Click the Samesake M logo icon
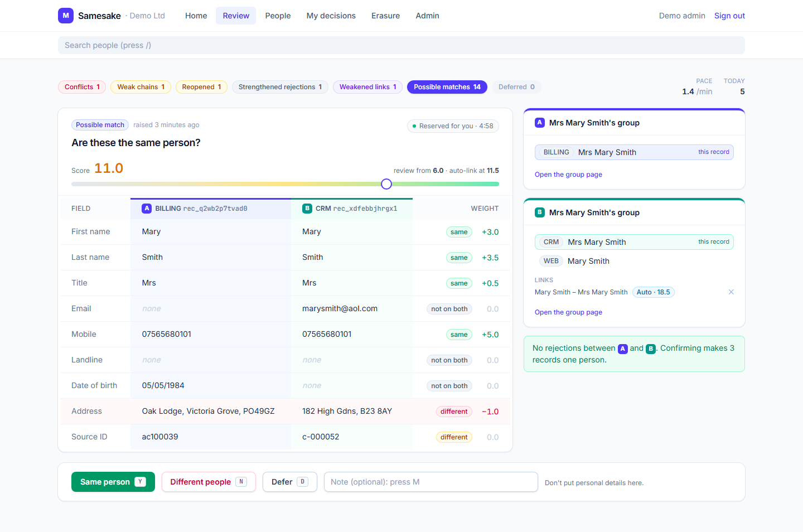This screenshot has height=532, width=803. 66,16
